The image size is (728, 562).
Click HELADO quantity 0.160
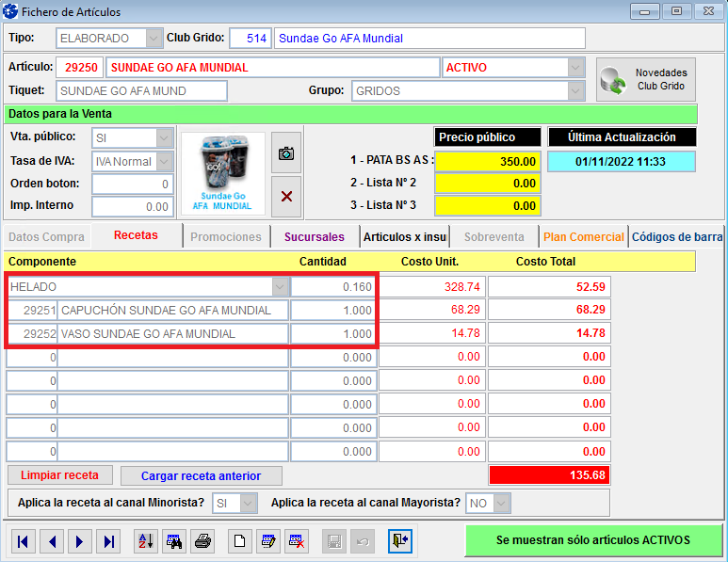pos(332,287)
